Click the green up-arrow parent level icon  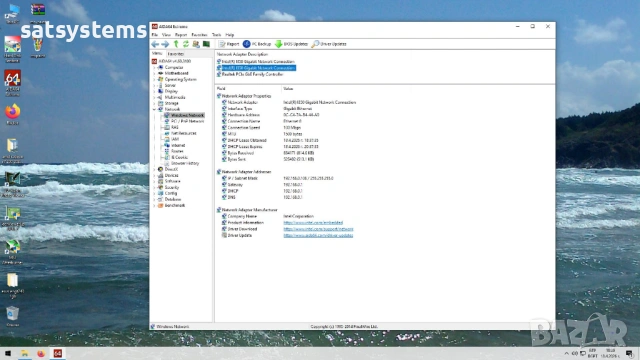[176, 44]
